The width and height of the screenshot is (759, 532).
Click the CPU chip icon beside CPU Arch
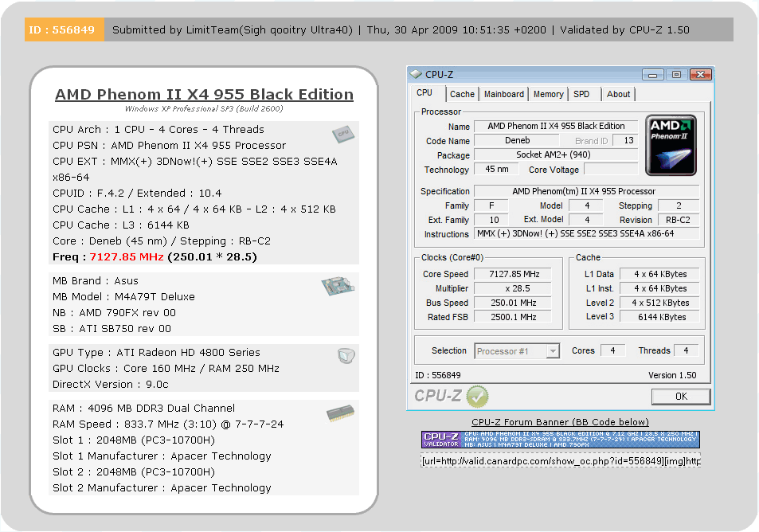click(x=343, y=134)
